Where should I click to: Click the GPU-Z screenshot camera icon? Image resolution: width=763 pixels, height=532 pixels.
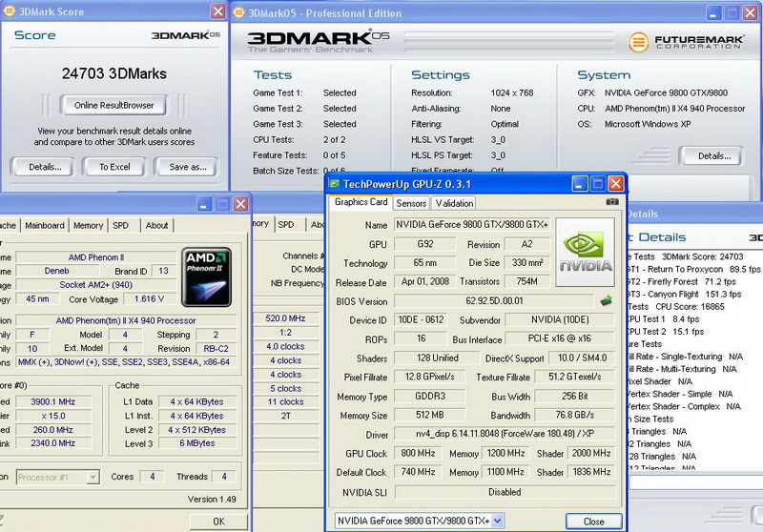click(x=612, y=201)
